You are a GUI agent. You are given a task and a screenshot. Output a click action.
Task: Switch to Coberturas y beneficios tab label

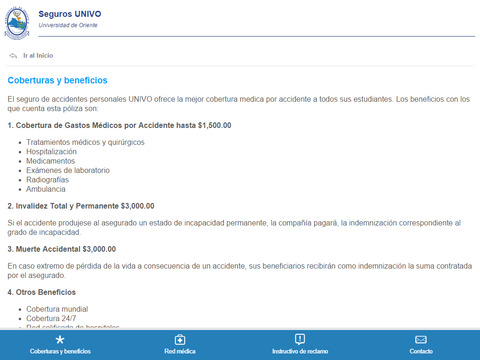click(60, 351)
